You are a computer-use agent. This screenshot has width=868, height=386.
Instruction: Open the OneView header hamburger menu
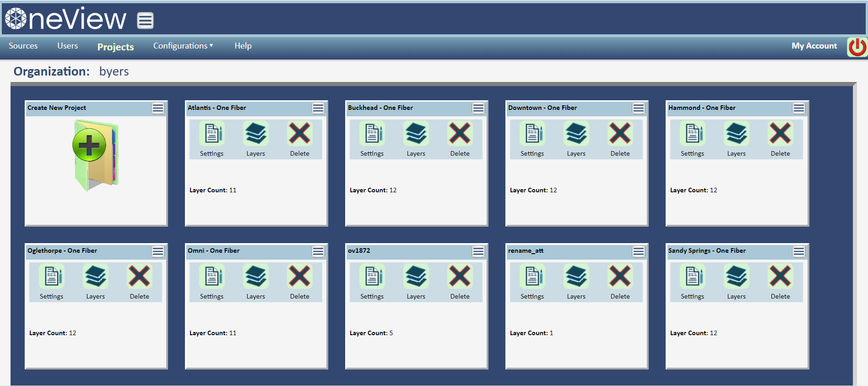tap(145, 20)
